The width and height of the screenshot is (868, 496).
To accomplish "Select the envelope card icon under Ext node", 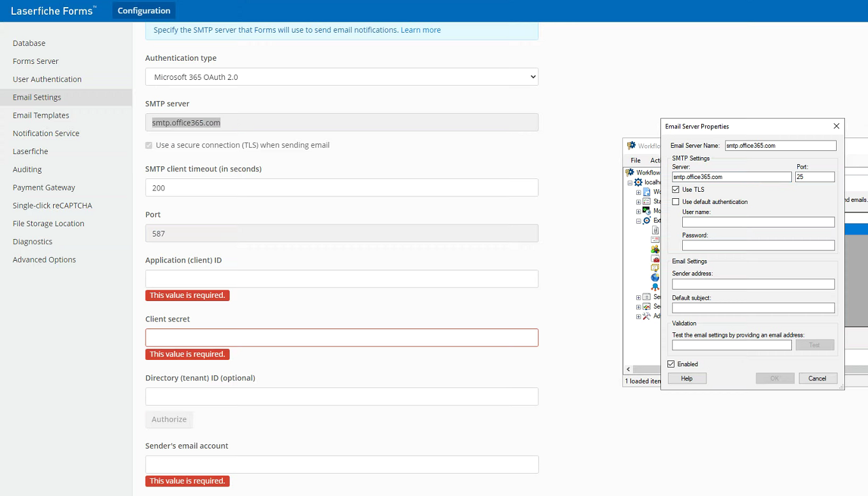I will [655, 240].
